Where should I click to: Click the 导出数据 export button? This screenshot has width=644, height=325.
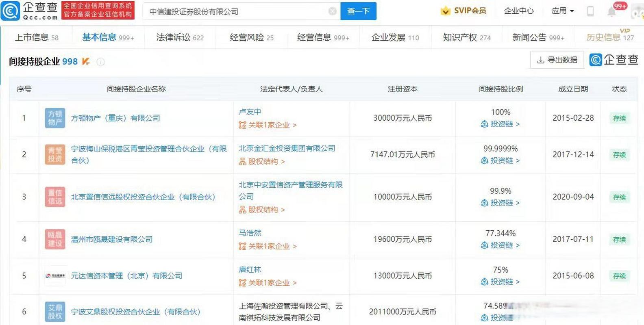[x=557, y=60]
